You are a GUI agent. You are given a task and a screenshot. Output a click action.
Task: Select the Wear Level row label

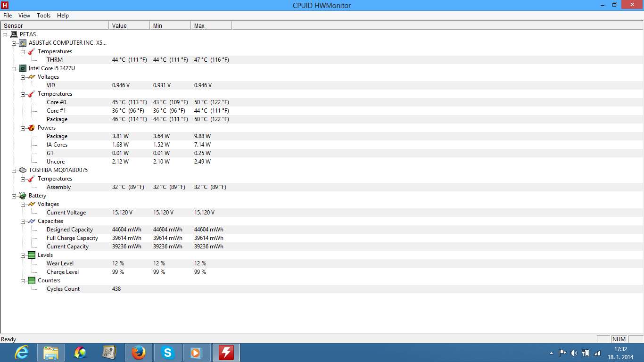60,263
